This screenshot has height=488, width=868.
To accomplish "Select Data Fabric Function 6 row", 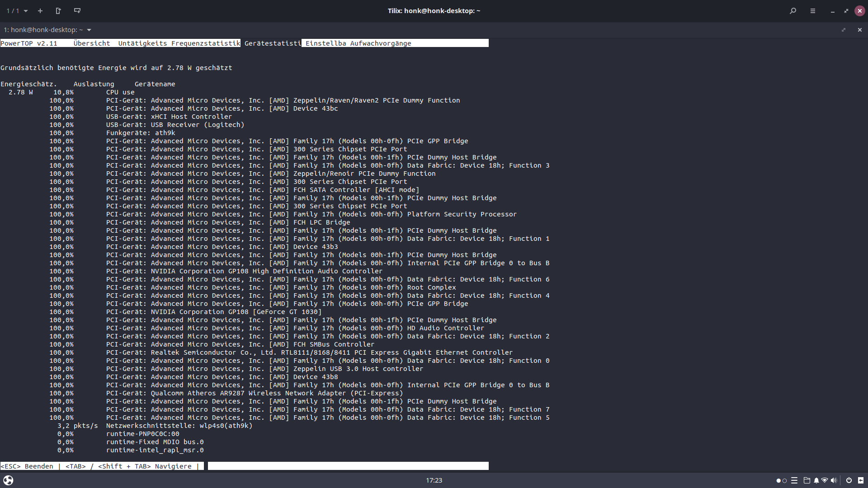I will [x=299, y=279].
